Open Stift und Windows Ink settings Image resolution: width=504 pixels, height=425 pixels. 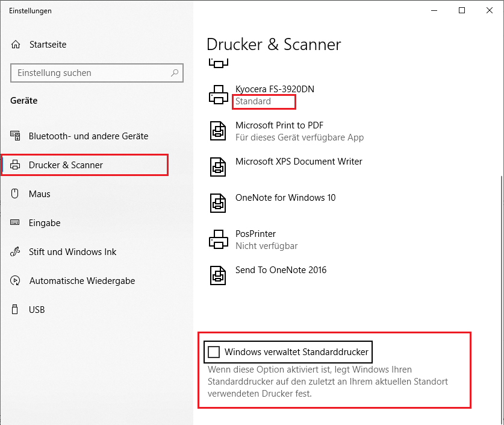coord(73,252)
